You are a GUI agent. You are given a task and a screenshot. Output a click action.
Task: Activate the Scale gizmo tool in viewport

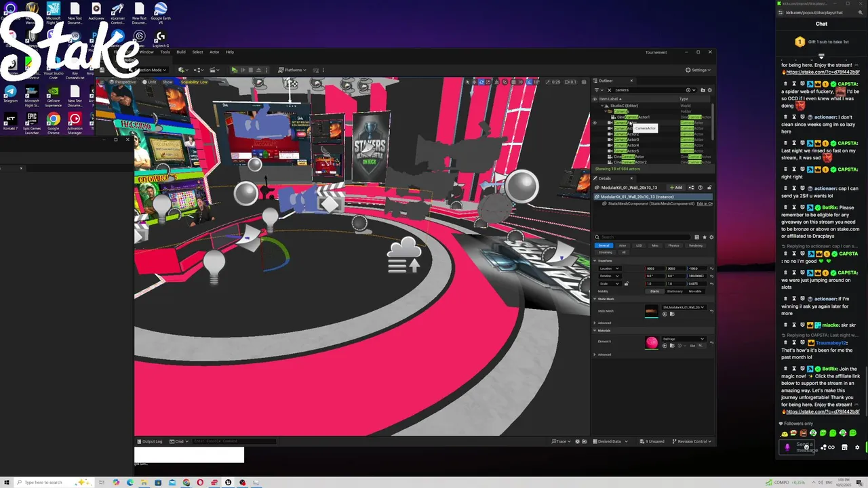488,82
